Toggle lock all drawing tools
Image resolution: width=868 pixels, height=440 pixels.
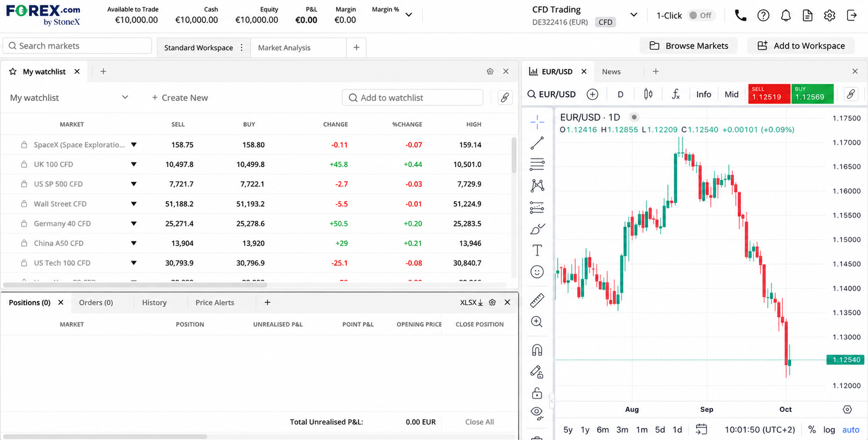click(537, 393)
